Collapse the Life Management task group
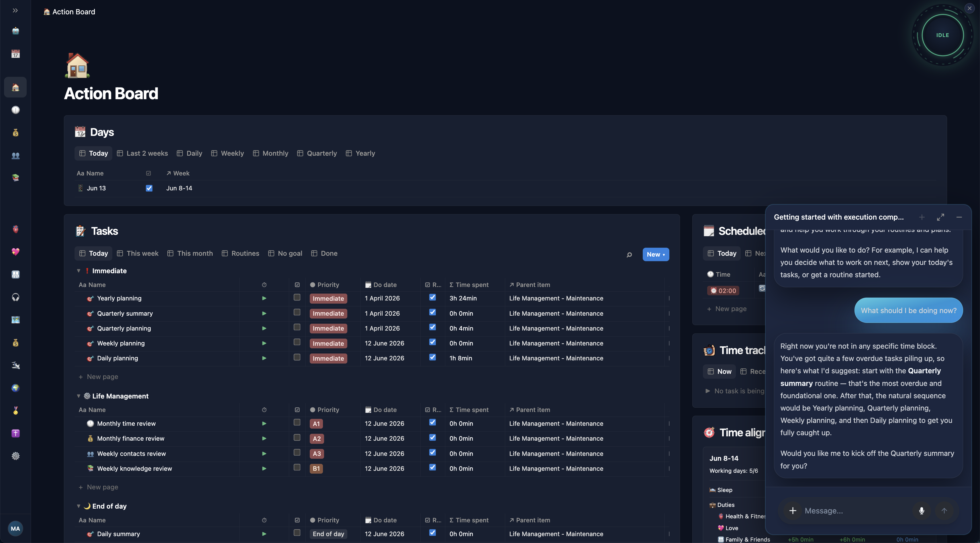Screen dimensions: 980x543 tap(78, 396)
